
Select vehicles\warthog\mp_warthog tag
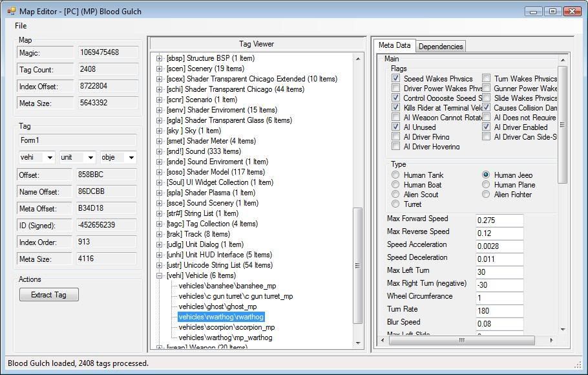click(226, 338)
